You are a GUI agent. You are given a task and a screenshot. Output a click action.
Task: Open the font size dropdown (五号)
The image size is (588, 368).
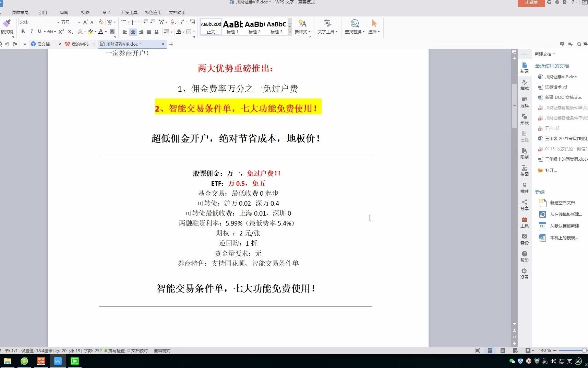[x=79, y=22]
